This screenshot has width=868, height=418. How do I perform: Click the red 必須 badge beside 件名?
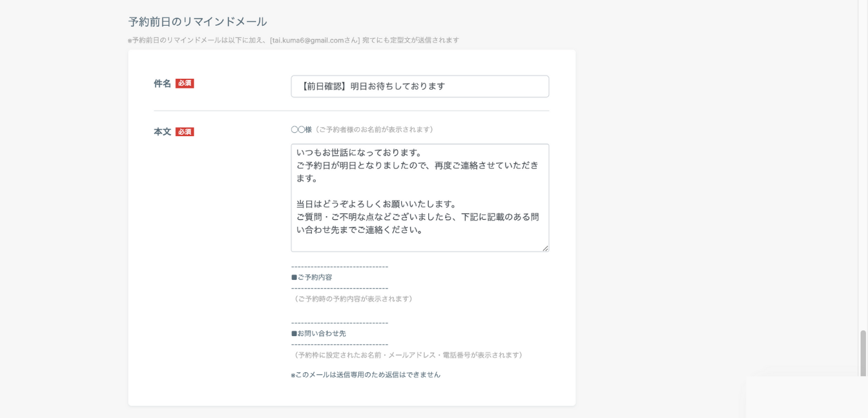tap(185, 84)
